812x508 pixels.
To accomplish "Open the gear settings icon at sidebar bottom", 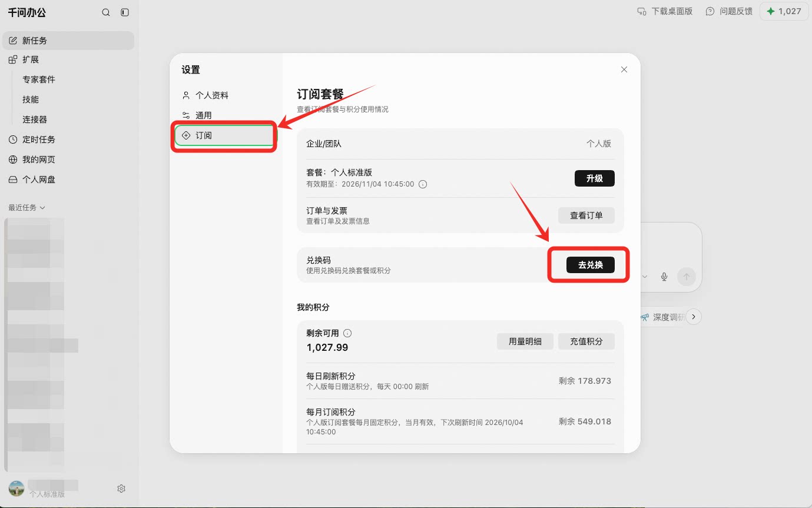I will [x=121, y=489].
